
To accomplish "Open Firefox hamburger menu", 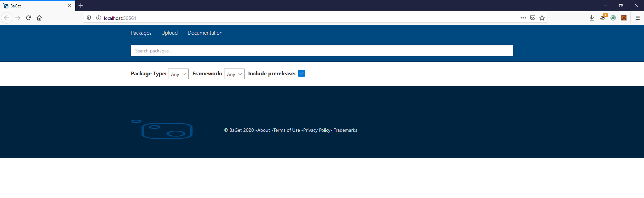I will coord(638,18).
